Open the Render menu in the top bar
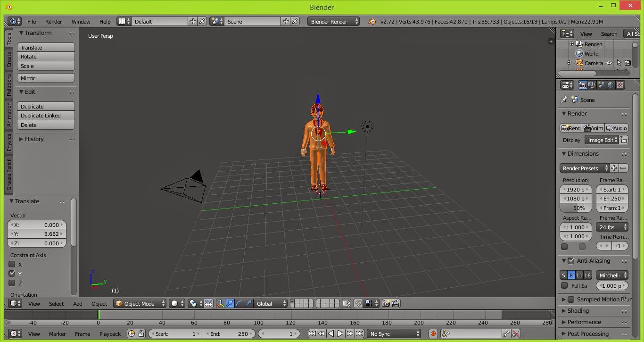 click(x=53, y=22)
